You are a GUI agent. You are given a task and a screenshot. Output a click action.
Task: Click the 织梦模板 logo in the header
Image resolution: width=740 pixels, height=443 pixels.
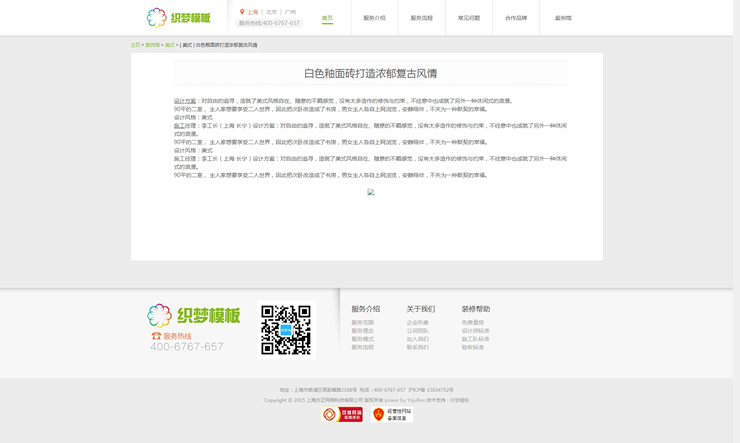click(x=179, y=17)
